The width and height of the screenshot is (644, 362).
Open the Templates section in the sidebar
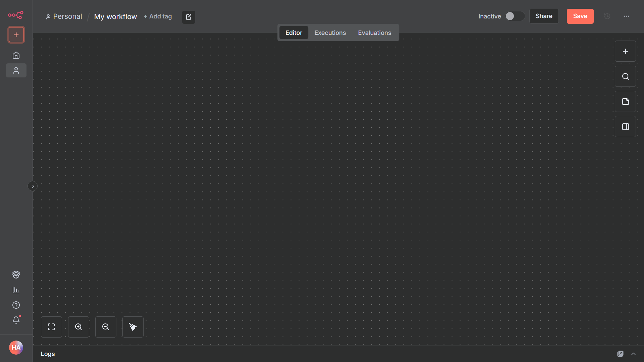coord(16,275)
